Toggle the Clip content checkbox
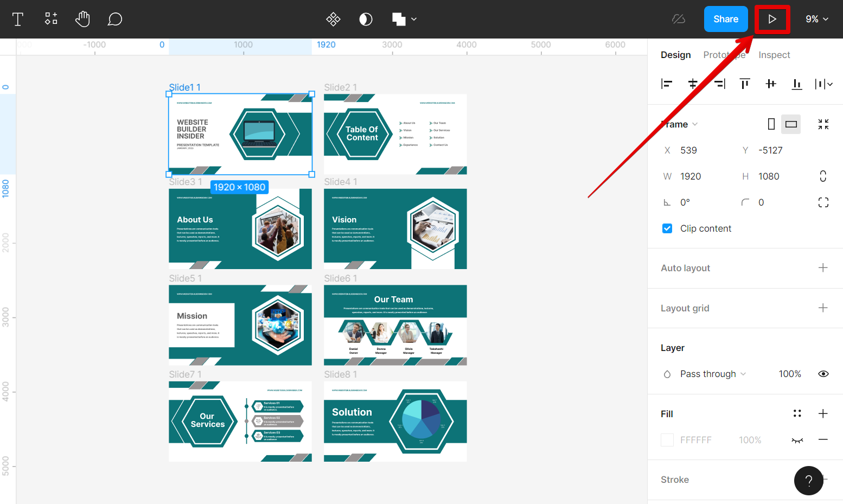Screen dimensions: 843x504 (667, 228)
